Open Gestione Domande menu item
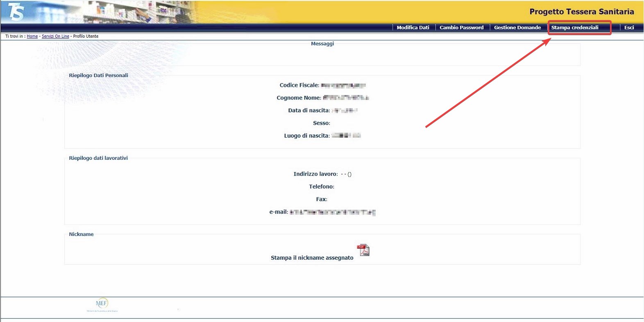This screenshot has width=644, height=322. pyautogui.click(x=517, y=27)
